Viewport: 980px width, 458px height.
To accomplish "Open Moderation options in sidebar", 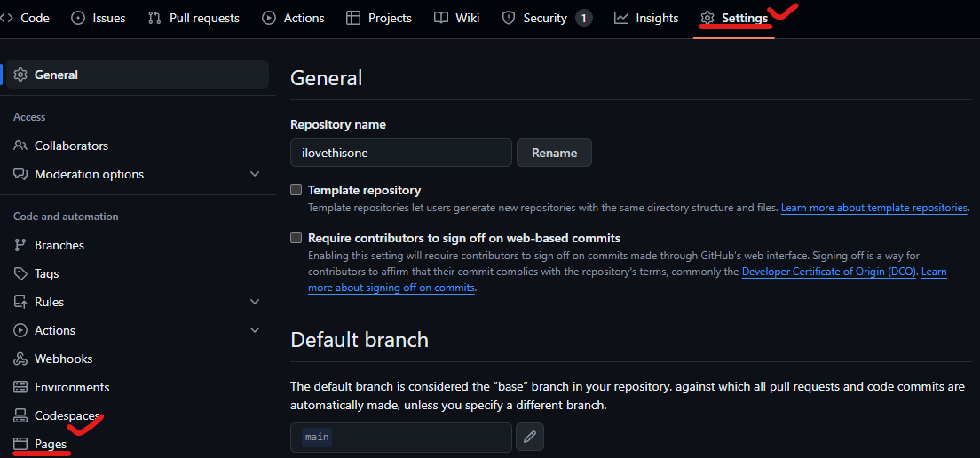I will tap(138, 174).
